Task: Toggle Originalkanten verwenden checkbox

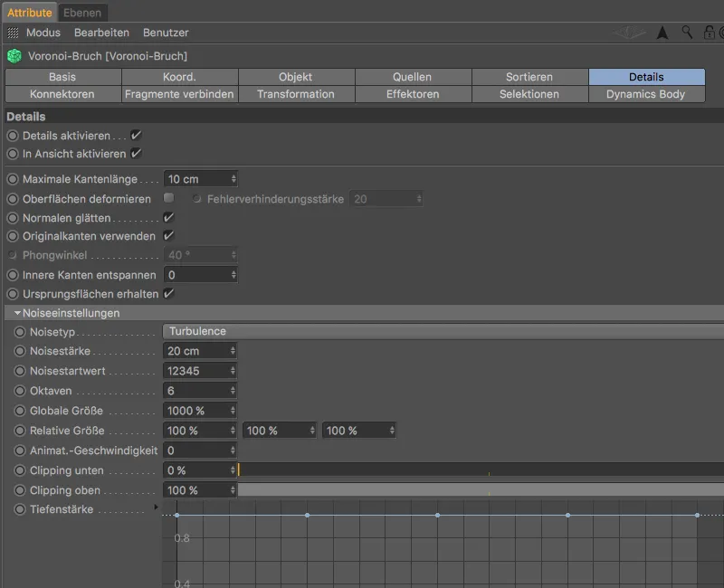Action: [x=169, y=236]
